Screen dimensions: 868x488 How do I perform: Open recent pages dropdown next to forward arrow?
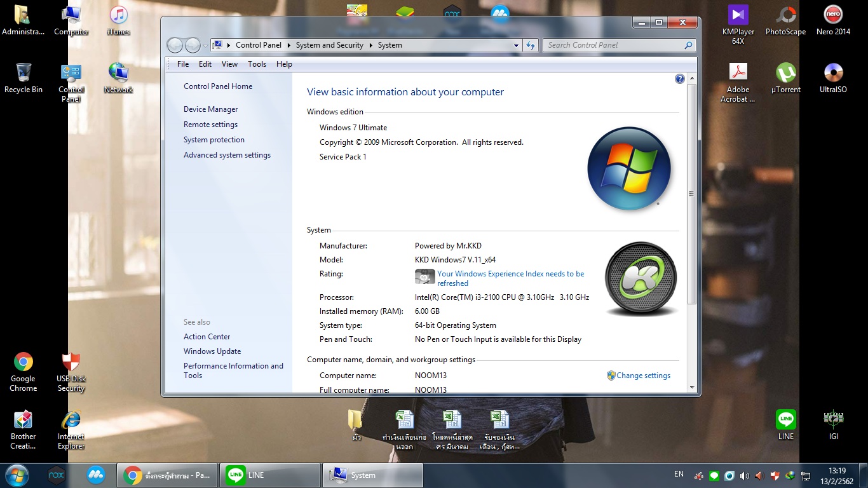[x=205, y=46]
